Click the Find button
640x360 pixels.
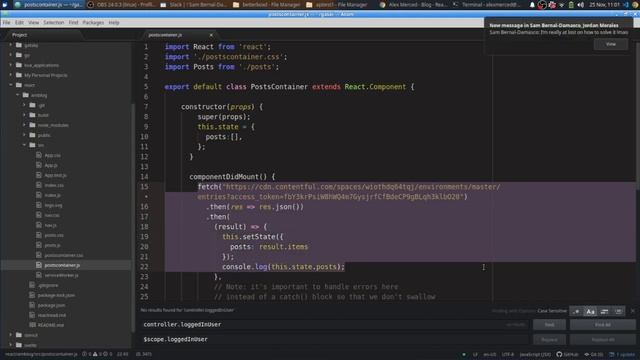coord(549,324)
